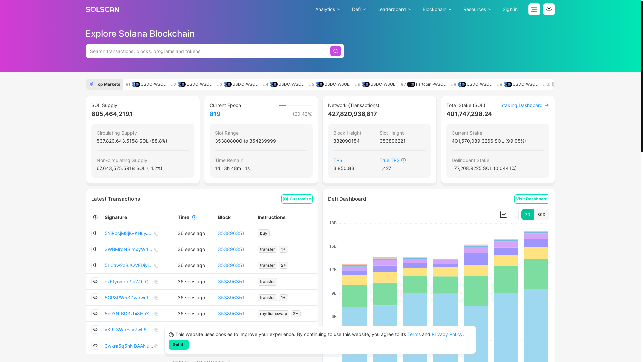This screenshot has height=362, width=644.
Task: Expand the Resources menu
Action: 477,9
